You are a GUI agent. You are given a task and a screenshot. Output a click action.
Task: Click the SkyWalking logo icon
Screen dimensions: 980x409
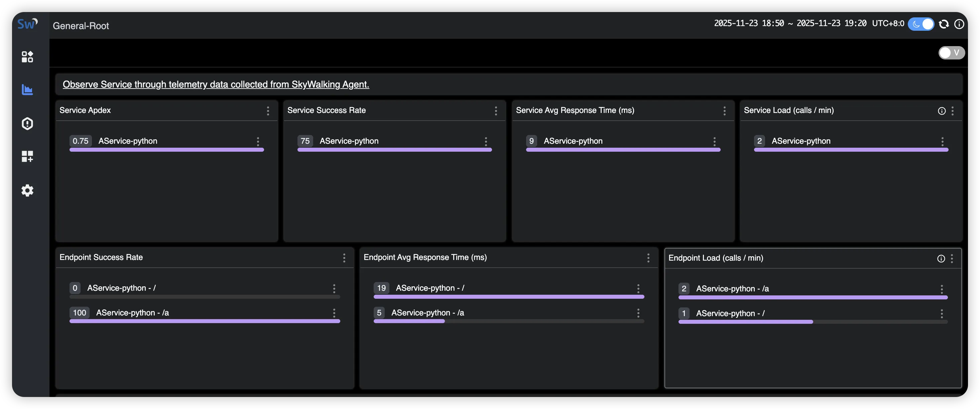coord(27,24)
